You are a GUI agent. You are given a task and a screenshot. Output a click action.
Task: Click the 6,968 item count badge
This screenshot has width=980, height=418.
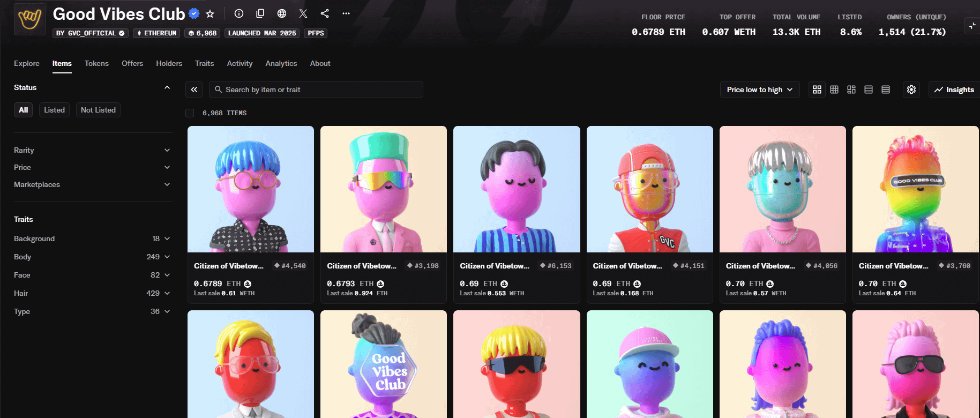203,33
